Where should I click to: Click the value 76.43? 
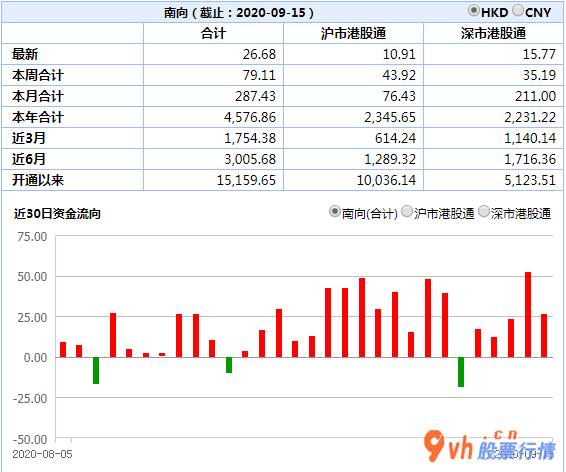point(399,96)
